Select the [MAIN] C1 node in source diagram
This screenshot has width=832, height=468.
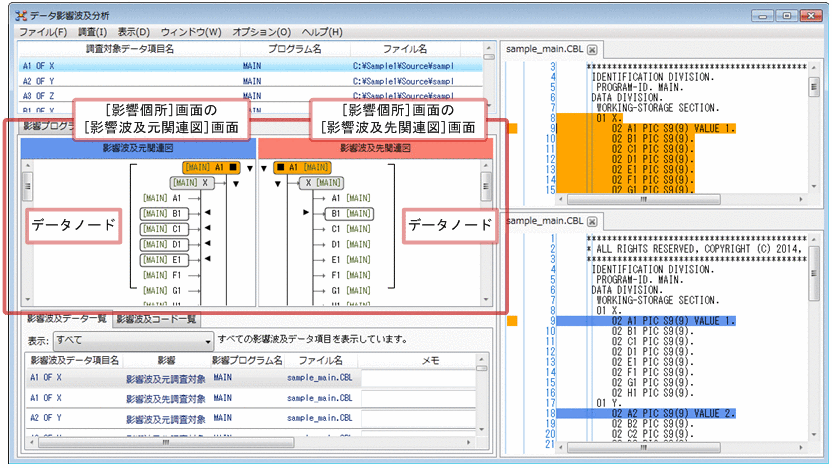(163, 229)
